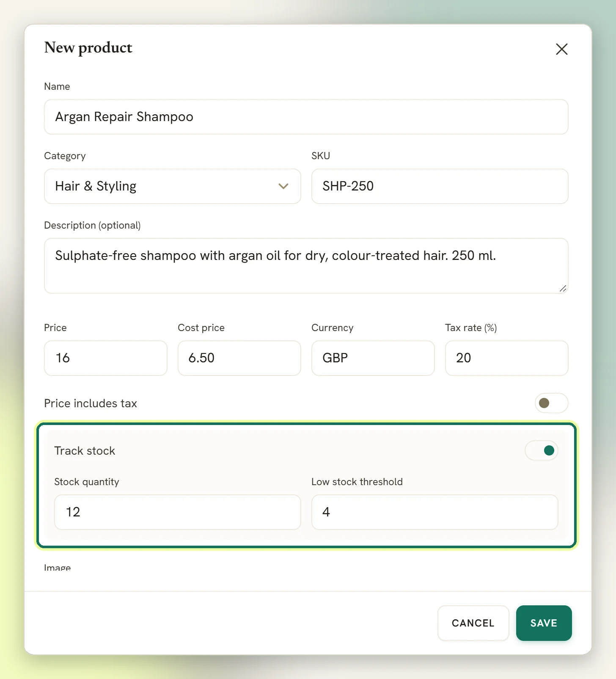Close the New product dialog

pos(561,49)
